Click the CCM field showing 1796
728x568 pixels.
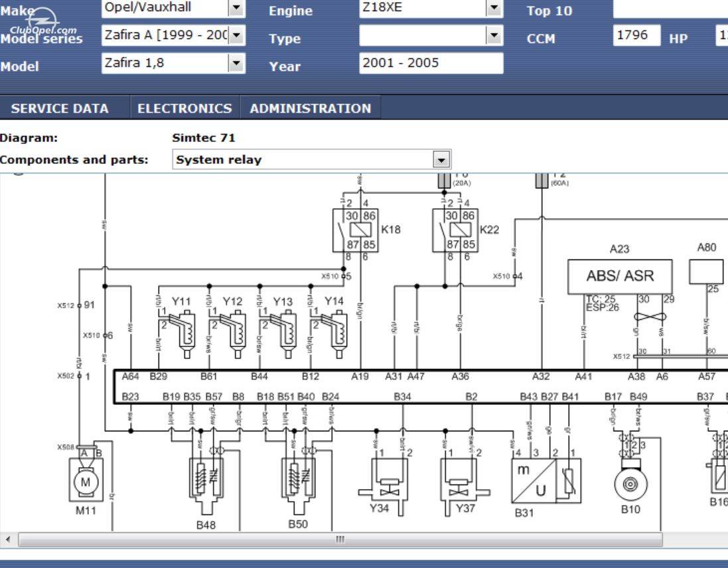click(x=636, y=35)
